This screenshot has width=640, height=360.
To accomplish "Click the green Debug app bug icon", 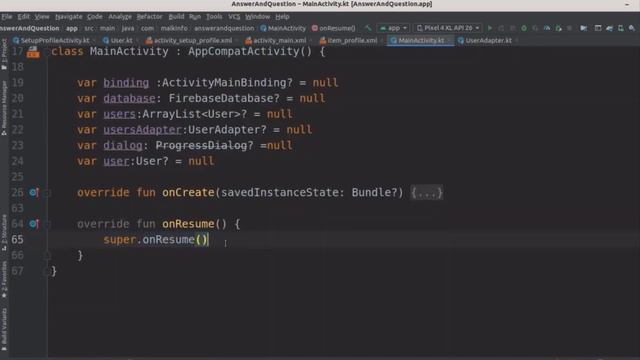I will pos(524,28).
